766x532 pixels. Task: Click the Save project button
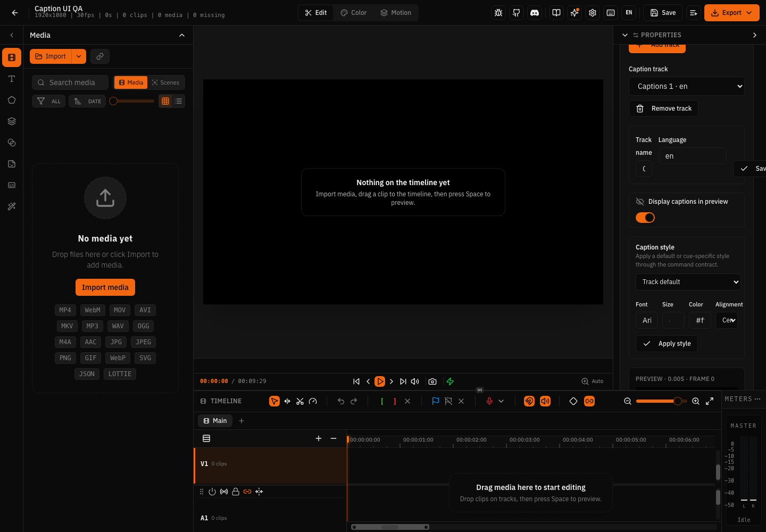click(x=663, y=13)
